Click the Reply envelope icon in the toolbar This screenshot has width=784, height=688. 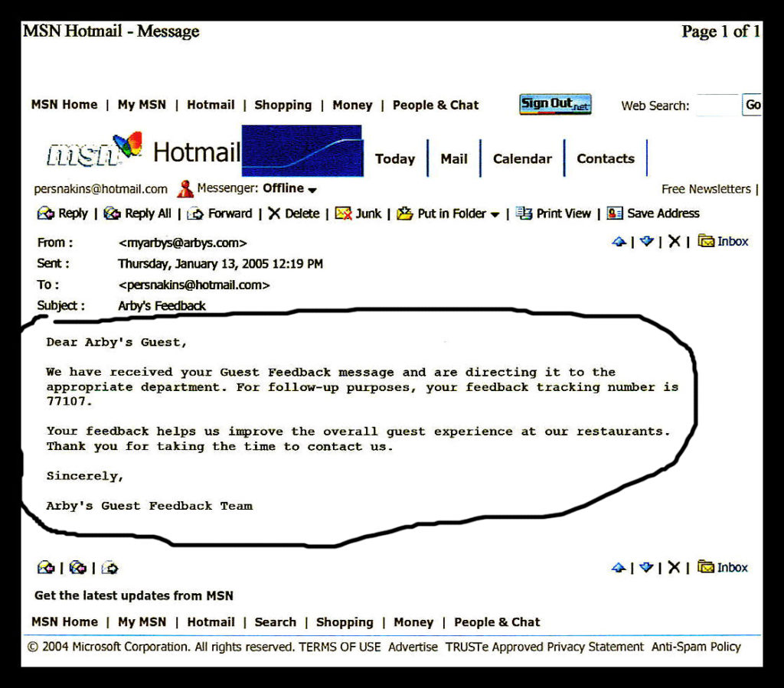(45, 214)
